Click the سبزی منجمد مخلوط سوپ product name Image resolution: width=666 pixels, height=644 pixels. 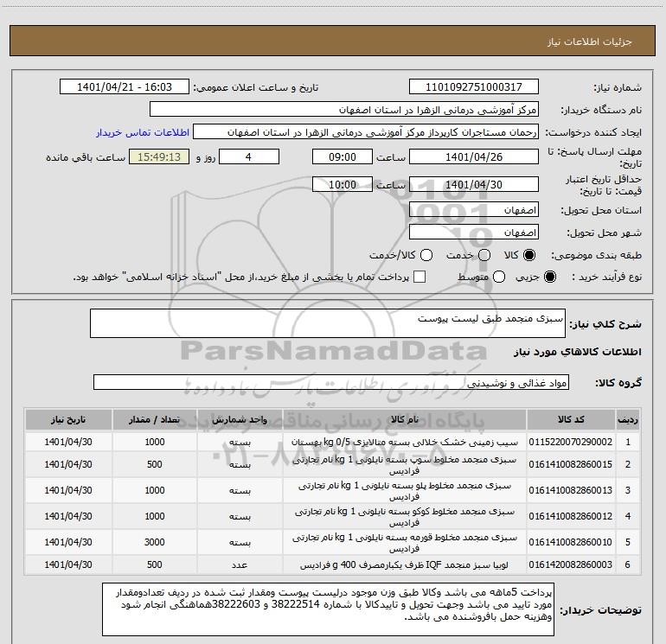[x=405, y=465]
